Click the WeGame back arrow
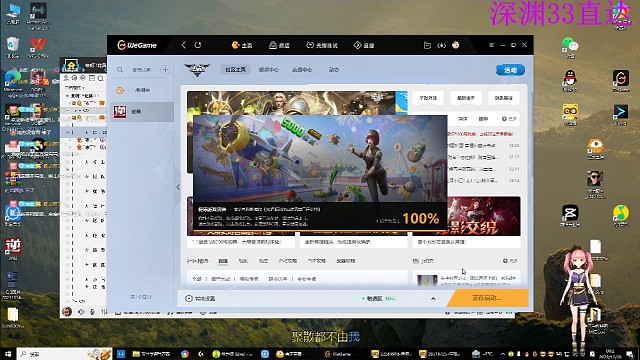 (x=184, y=45)
